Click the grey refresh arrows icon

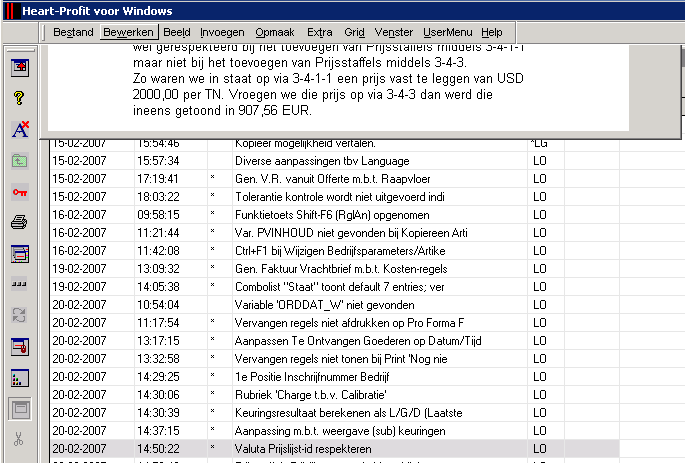[19, 315]
